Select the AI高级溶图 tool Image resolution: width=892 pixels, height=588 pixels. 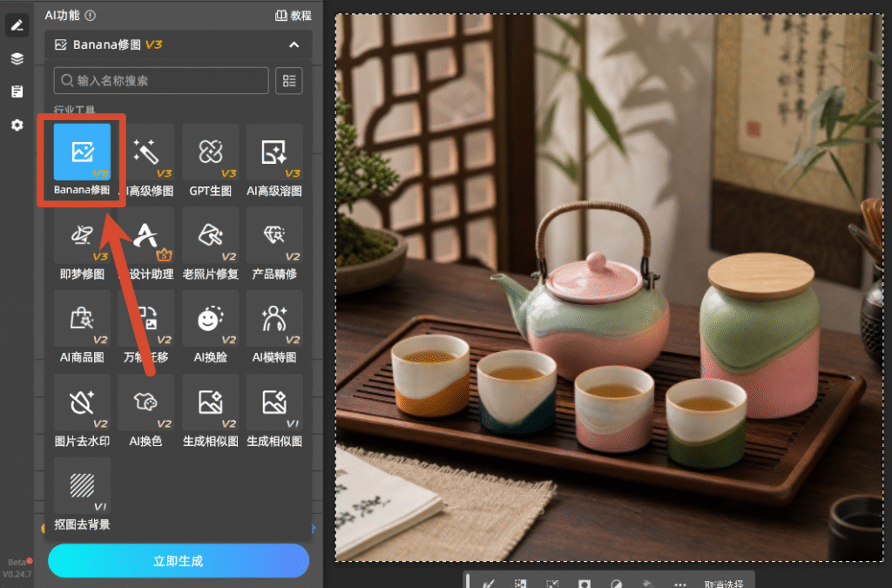tap(274, 159)
